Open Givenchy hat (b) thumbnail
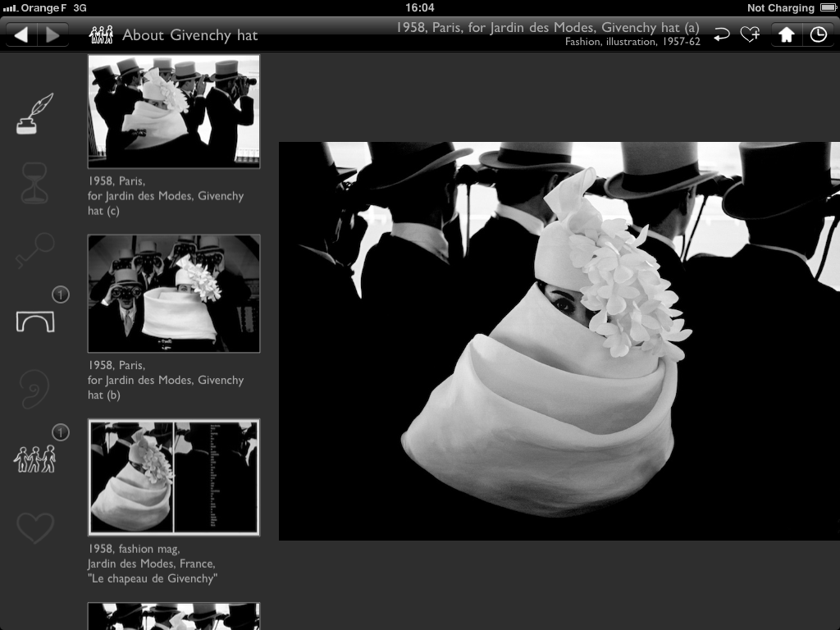This screenshot has height=630, width=840. coord(174,294)
